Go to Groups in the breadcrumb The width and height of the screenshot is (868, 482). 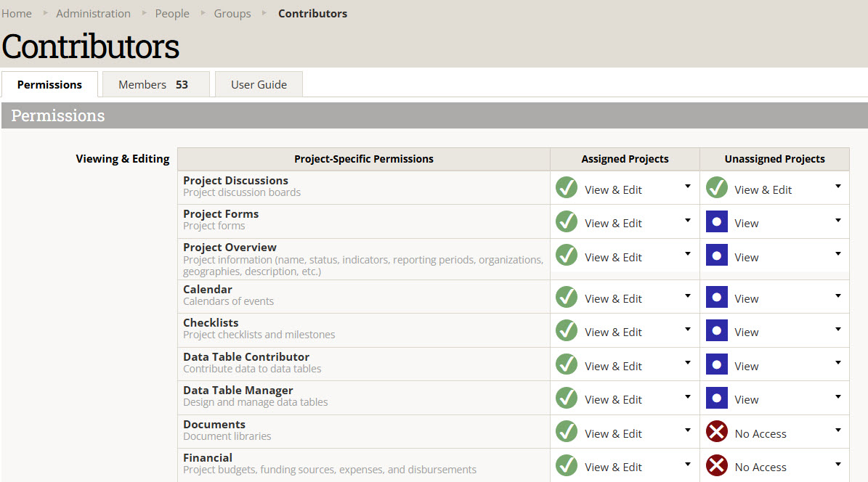pyautogui.click(x=232, y=13)
